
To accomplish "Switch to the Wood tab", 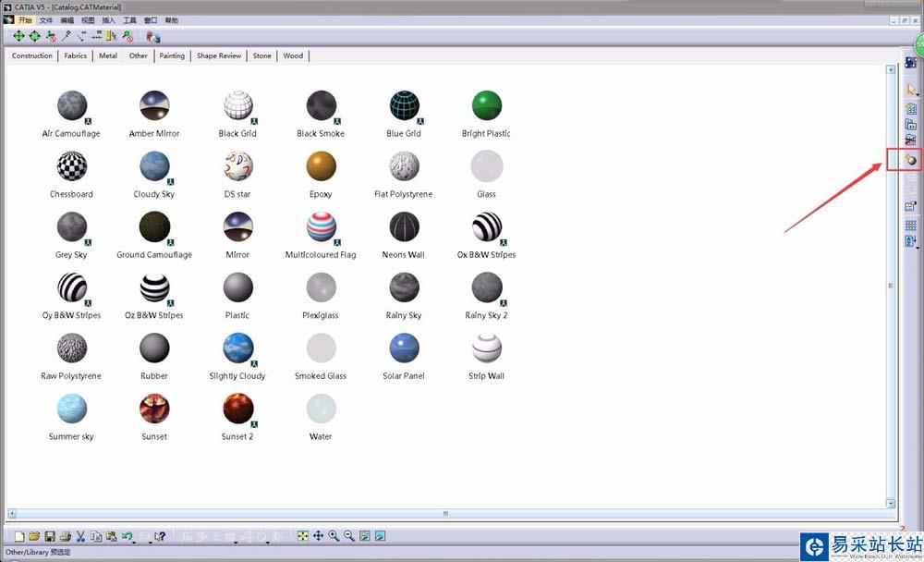I will pyautogui.click(x=293, y=55).
